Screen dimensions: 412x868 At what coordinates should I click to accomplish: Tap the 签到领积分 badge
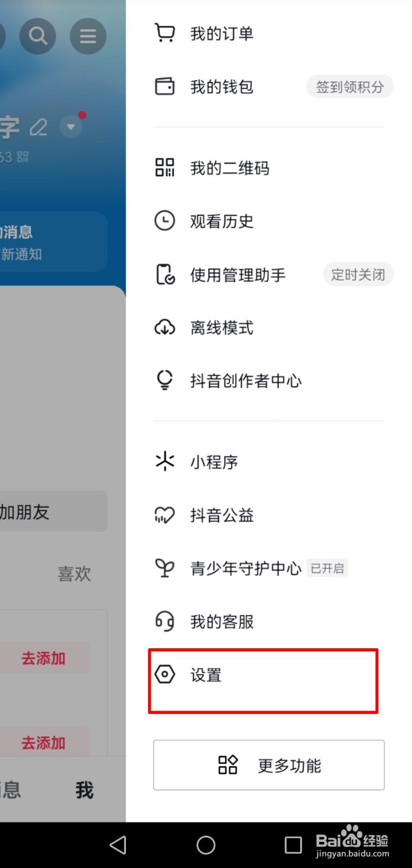[350, 86]
